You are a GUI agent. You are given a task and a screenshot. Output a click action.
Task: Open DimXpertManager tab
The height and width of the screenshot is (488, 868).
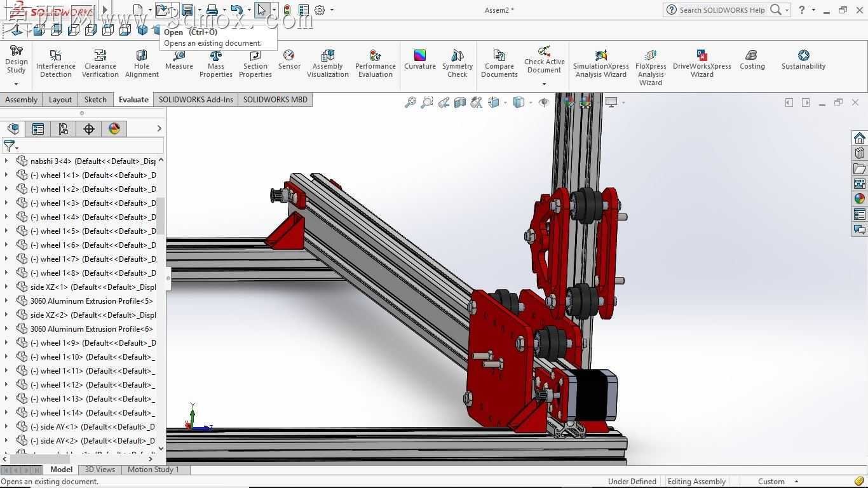[89, 129]
